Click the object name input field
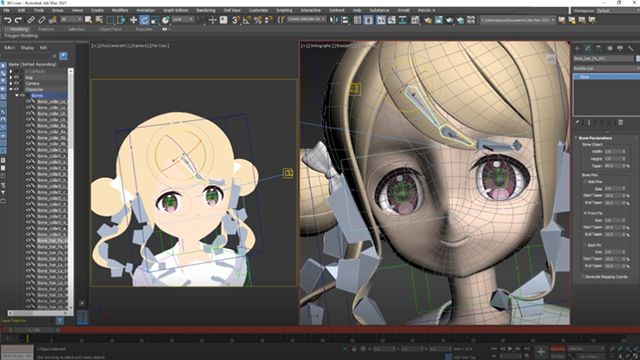Screen dimensions: 640x360 tap(603, 59)
